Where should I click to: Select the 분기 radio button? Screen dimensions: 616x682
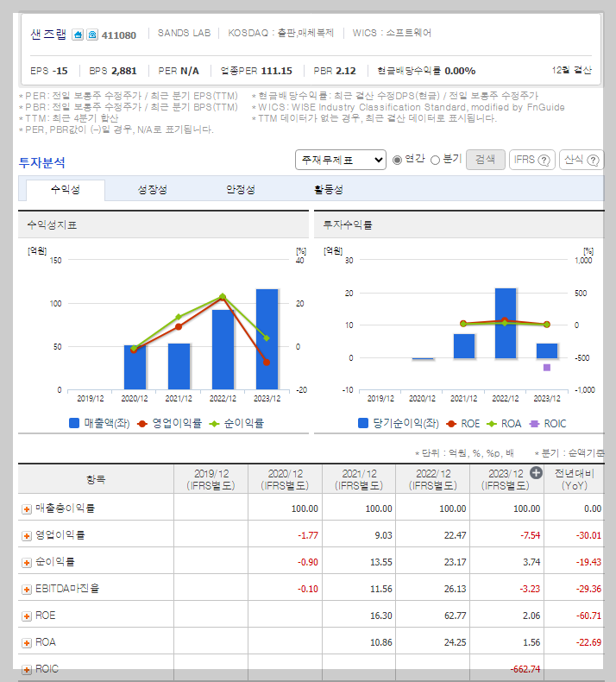click(x=435, y=160)
